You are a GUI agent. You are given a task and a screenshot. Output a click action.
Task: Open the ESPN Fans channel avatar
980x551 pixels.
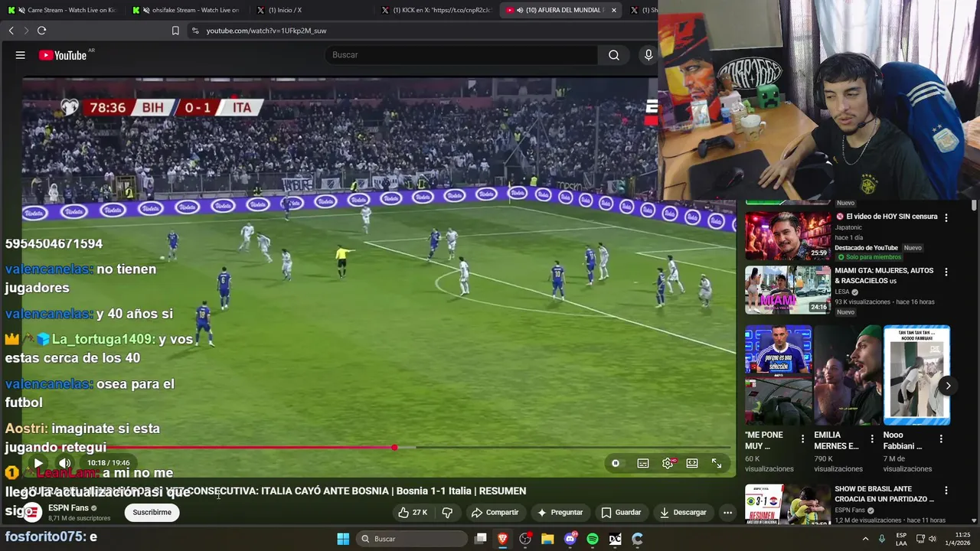pos(32,512)
